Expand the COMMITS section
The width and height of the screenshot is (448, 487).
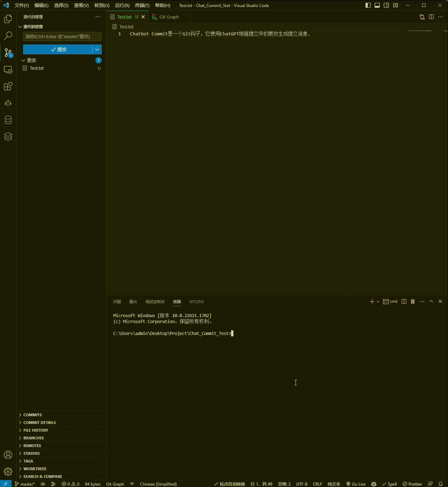32,414
